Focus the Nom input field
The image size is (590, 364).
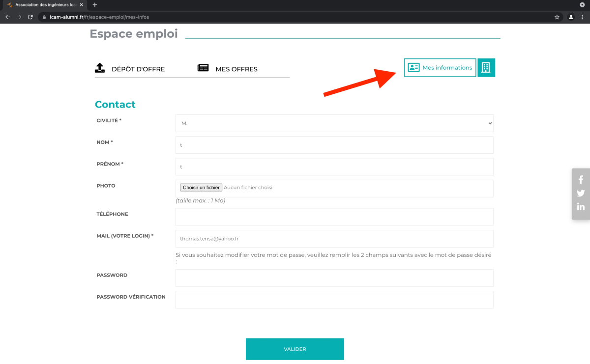tap(334, 145)
